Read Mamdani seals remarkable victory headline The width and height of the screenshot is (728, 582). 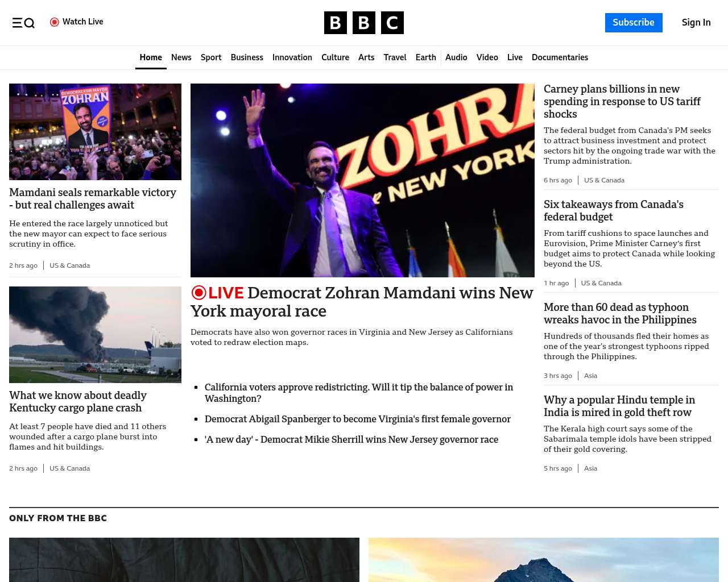[93, 198]
